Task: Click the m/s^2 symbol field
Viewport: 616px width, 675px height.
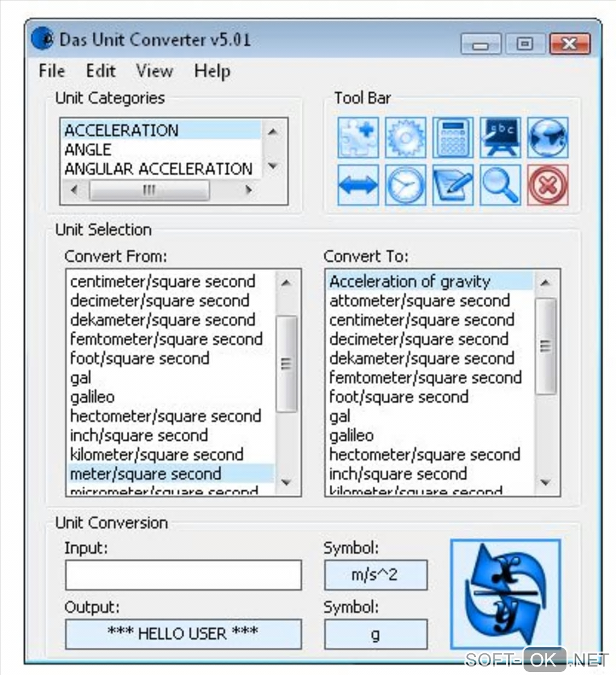Action: 376,575
